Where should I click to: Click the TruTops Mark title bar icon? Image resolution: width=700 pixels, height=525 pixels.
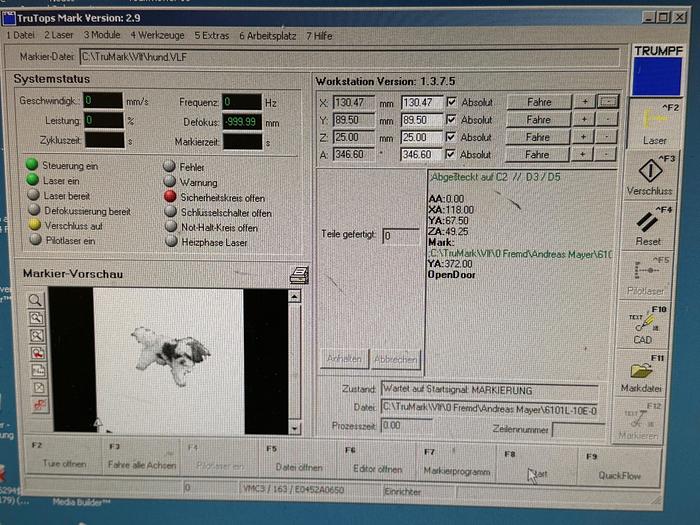coord(8,18)
